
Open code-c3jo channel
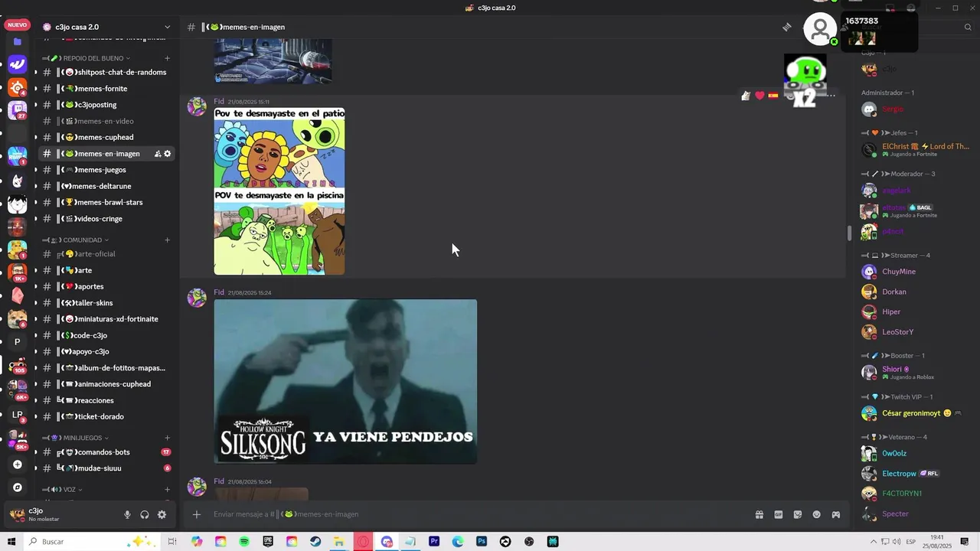pyautogui.click(x=106, y=336)
